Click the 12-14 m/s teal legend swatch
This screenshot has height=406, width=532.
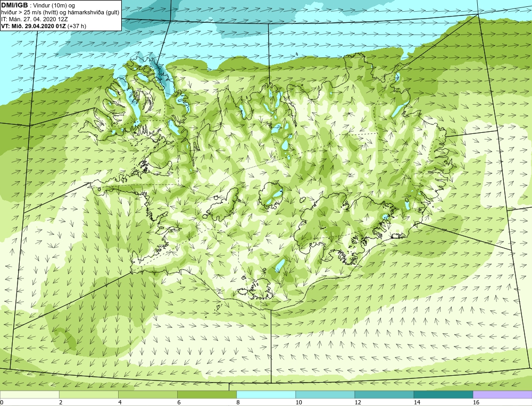(x=384, y=394)
